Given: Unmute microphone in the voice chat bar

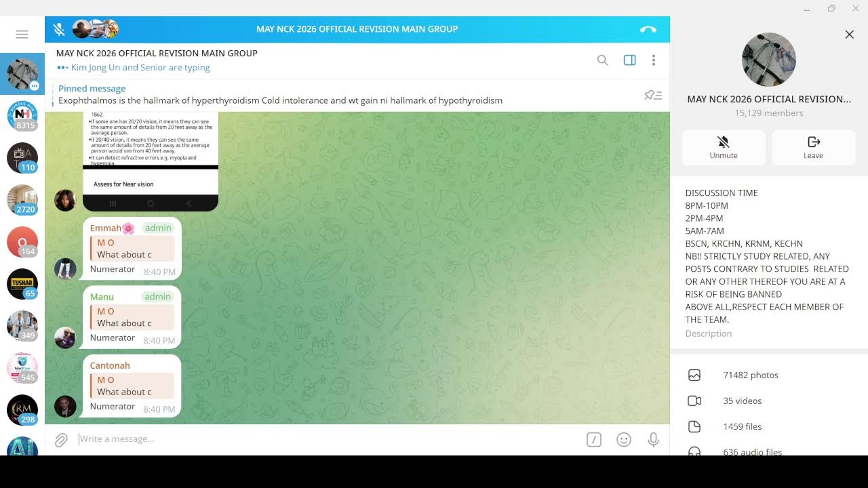Looking at the screenshot, I should coord(59,29).
